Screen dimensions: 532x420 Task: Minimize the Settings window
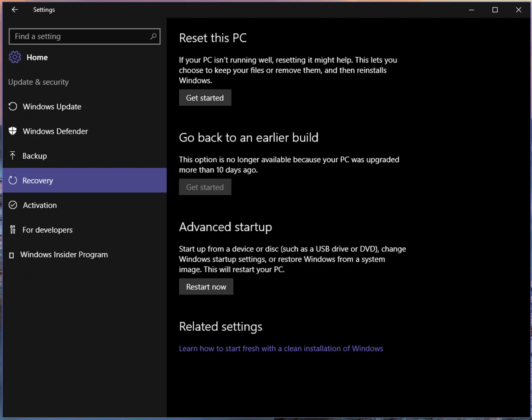coord(471,10)
